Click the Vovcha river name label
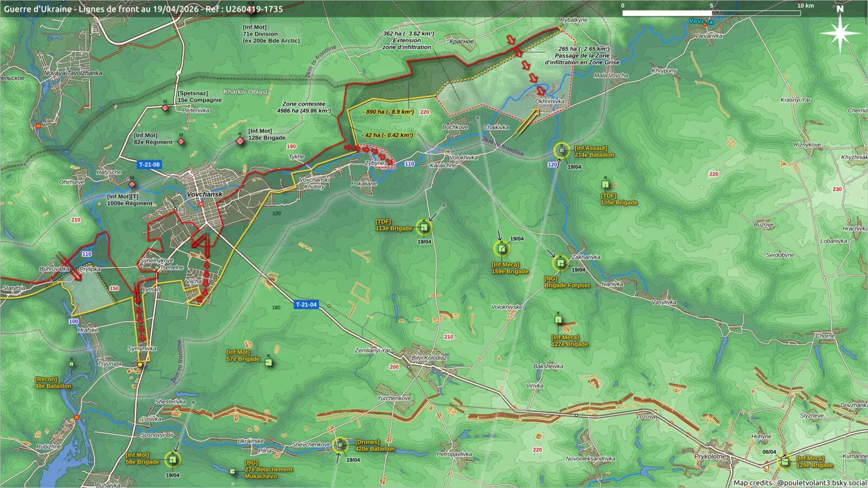This screenshot has height=488, width=868. click(701, 22)
